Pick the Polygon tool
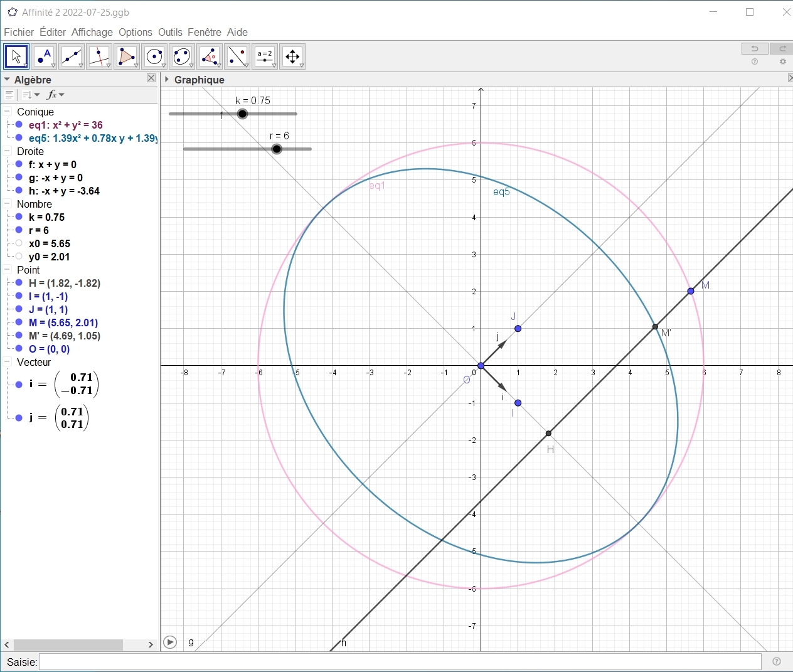Screen dimensions: 793x672 (127, 56)
